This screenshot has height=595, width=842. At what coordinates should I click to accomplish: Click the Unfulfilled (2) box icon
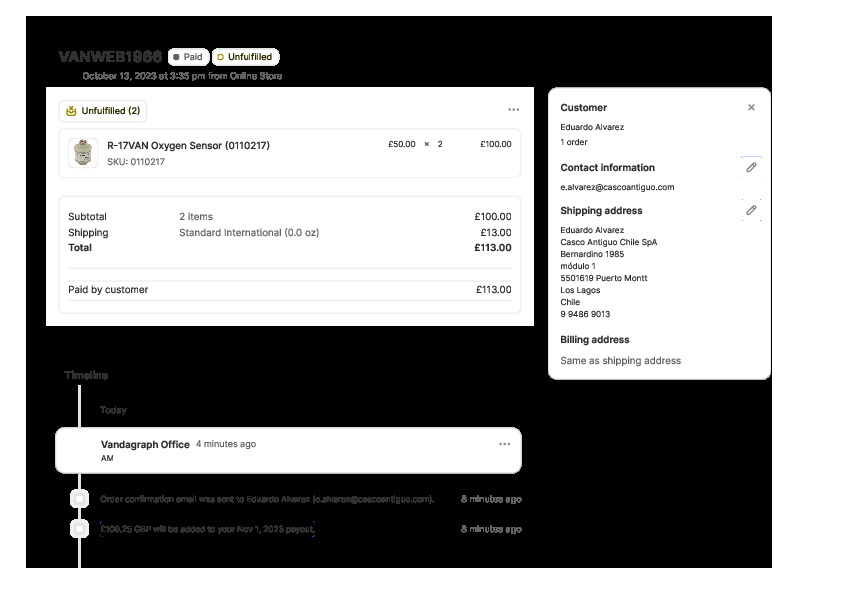tap(70, 111)
